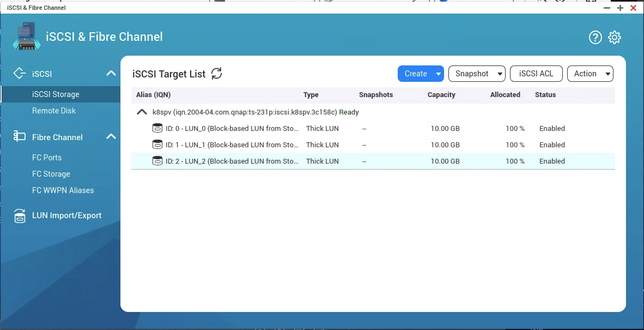
Task: Click 100 % allocated for LUN_0
Action: tap(515, 128)
